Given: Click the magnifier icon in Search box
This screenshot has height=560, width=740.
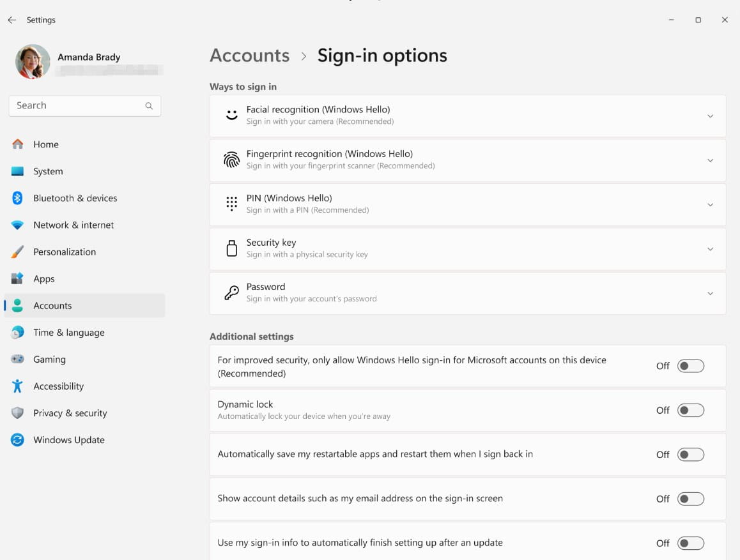Looking at the screenshot, I should click(x=149, y=105).
